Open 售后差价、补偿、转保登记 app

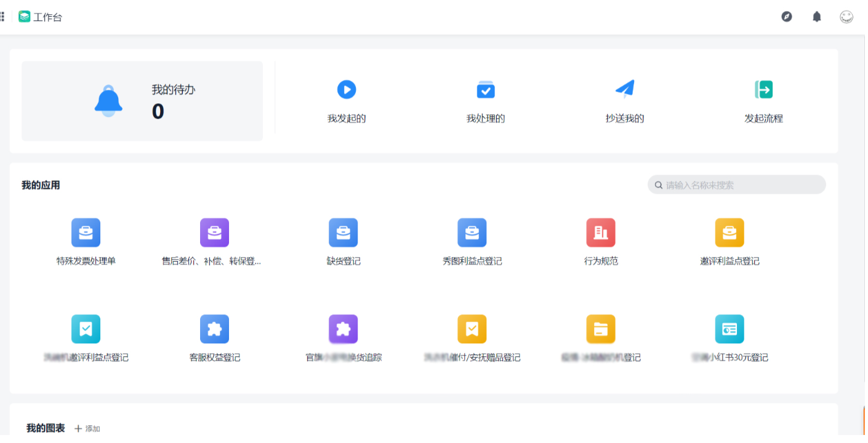(x=214, y=233)
